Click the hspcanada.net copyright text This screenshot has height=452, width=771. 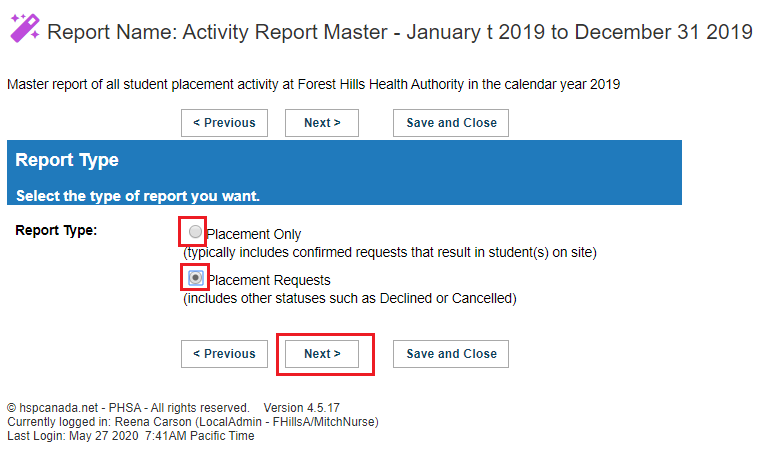click(x=128, y=408)
